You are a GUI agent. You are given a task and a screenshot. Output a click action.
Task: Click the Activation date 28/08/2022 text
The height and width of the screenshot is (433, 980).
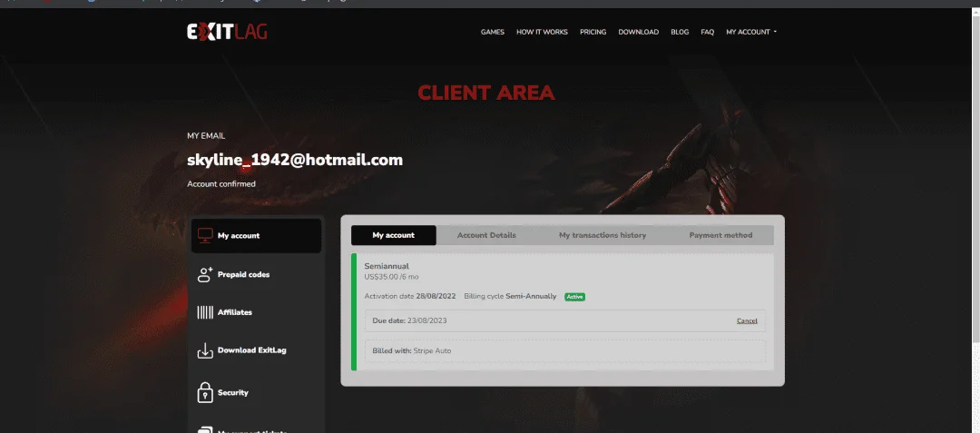point(410,296)
